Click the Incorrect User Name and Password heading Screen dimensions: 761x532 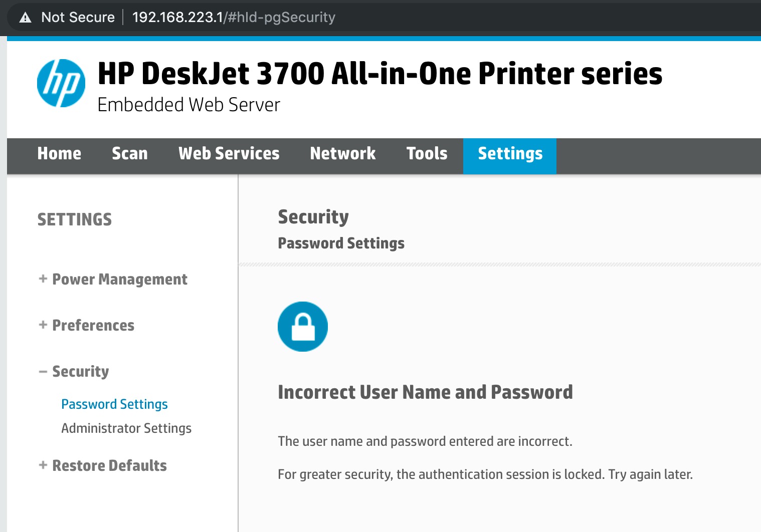click(x=425, y=392)
